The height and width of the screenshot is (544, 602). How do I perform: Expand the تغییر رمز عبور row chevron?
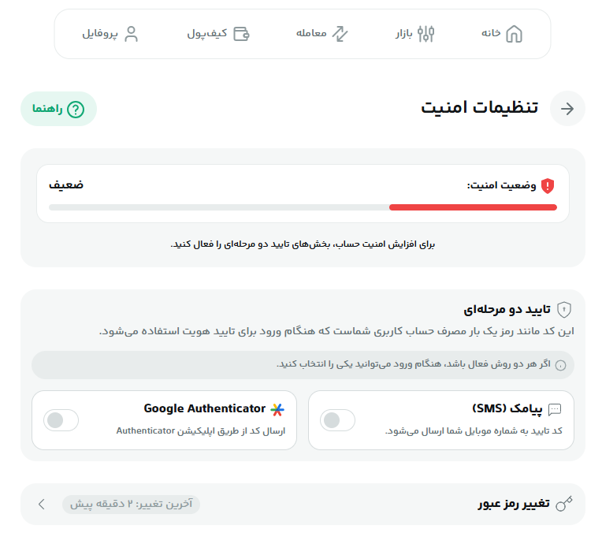[42, 504]
